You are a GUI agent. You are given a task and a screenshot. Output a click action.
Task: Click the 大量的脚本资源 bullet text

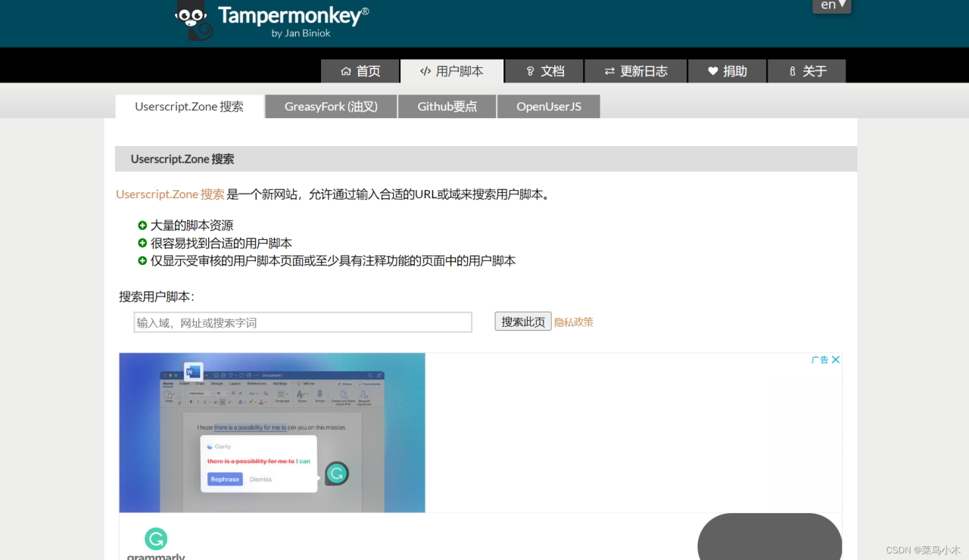[x=192, y=226]
